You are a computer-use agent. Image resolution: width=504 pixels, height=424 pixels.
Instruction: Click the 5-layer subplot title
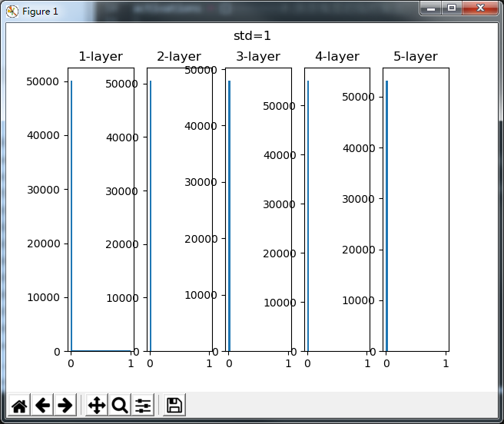pyautogui.click(x=416, y=57)
